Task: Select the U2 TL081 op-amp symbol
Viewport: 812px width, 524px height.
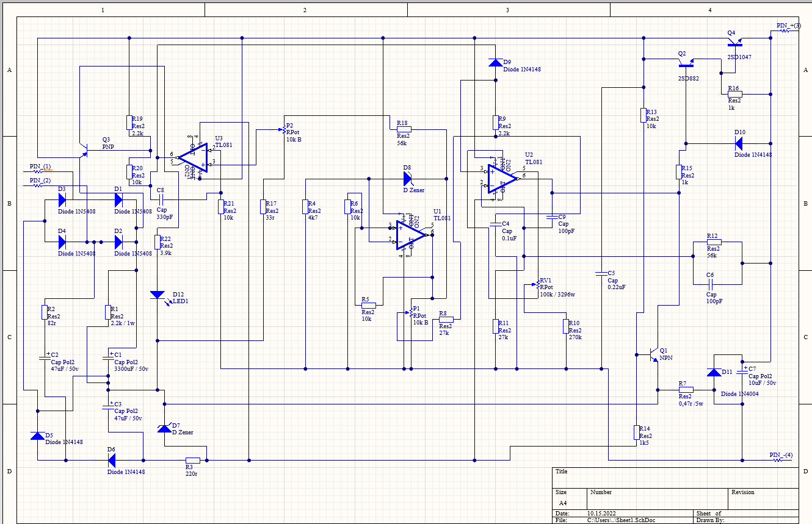Action: (x=503, y=179)
